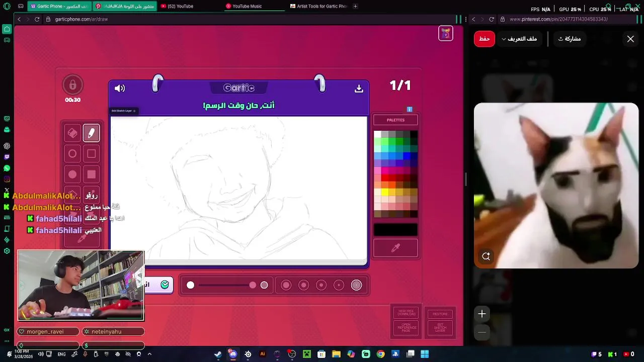Select the eraser tool
This screenshot has width=644, height=362.
pos(72,133)
